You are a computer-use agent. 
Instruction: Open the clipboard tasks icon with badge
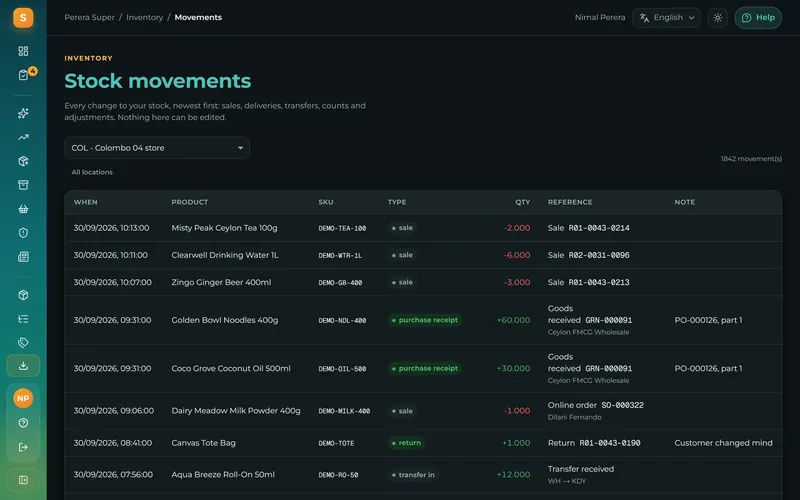23,75
